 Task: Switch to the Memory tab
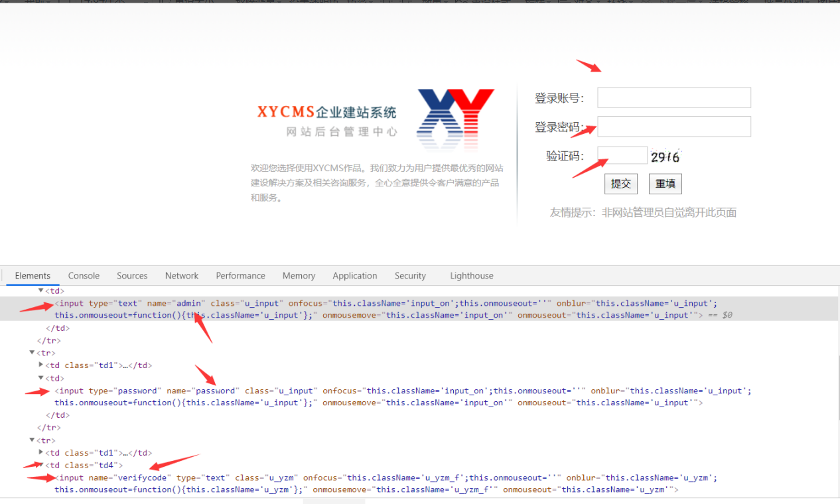click(x=299, y=276)
